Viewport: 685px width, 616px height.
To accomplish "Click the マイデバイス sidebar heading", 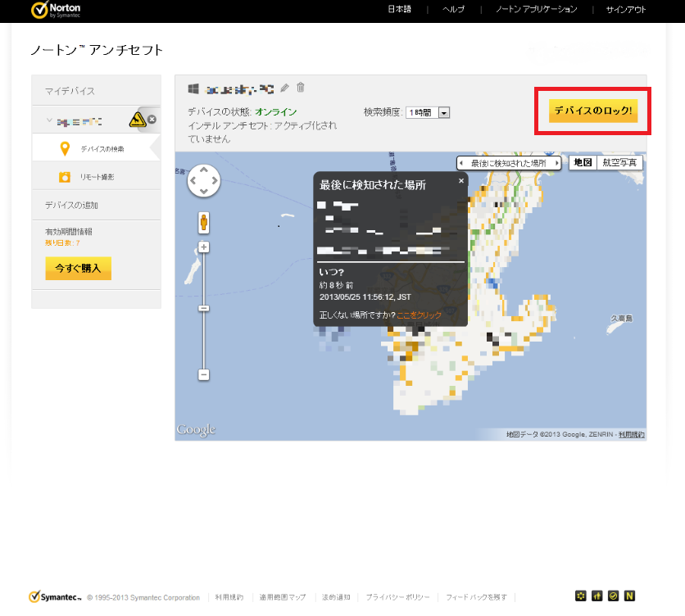I will 70,91.
